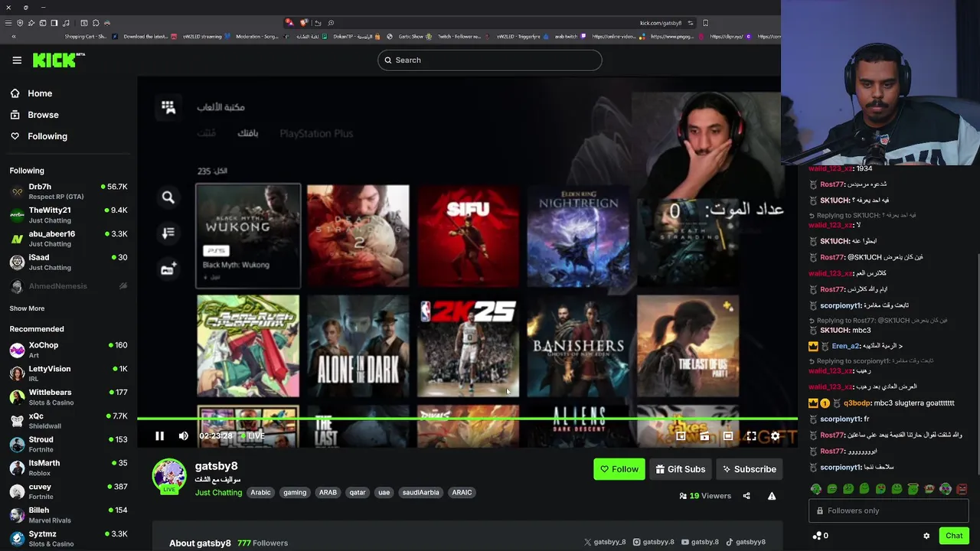980x551 pixels.
Task: Insert the red angry emote
Action: tap(962, 489)
